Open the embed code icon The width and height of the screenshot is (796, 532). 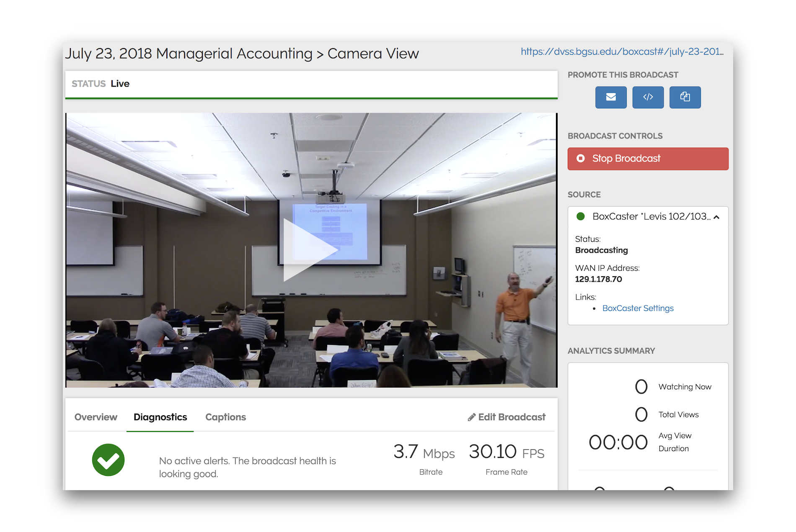[x=648, y=97]
